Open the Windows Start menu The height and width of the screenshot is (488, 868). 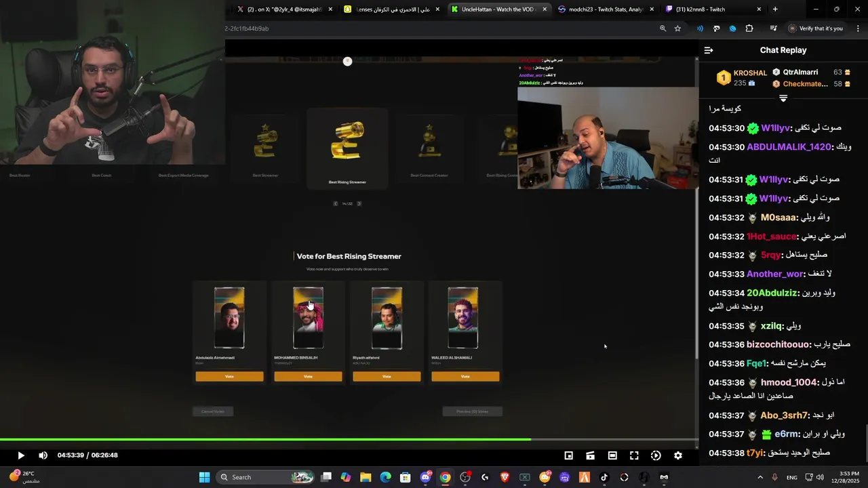tap(204, 477)
